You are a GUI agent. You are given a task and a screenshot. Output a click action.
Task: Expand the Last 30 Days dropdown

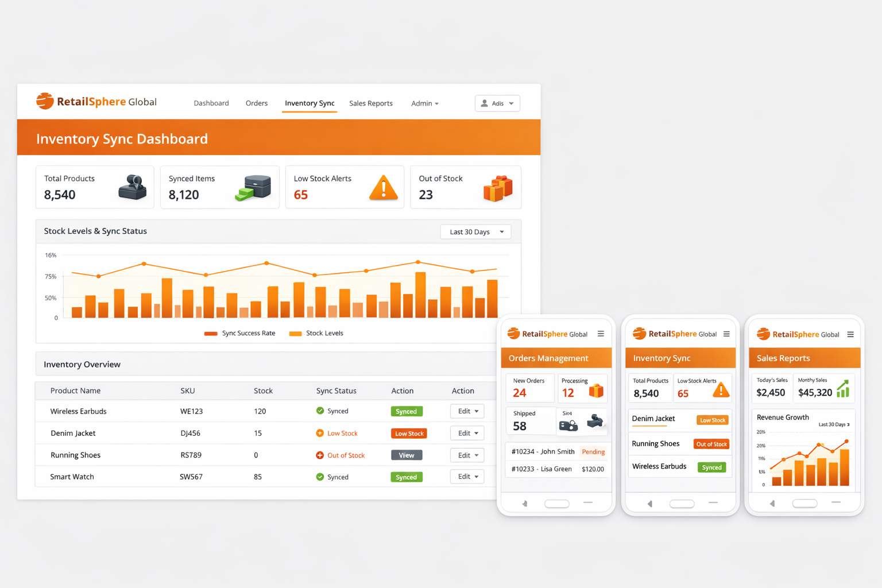[x=476, y=232]
